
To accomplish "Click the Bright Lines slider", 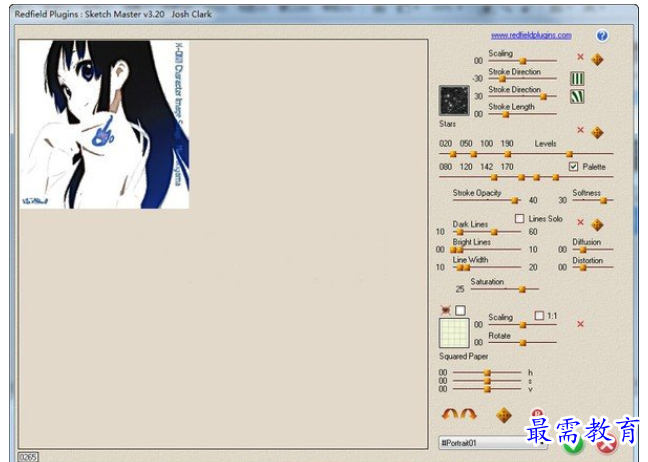I will point(487,250).
